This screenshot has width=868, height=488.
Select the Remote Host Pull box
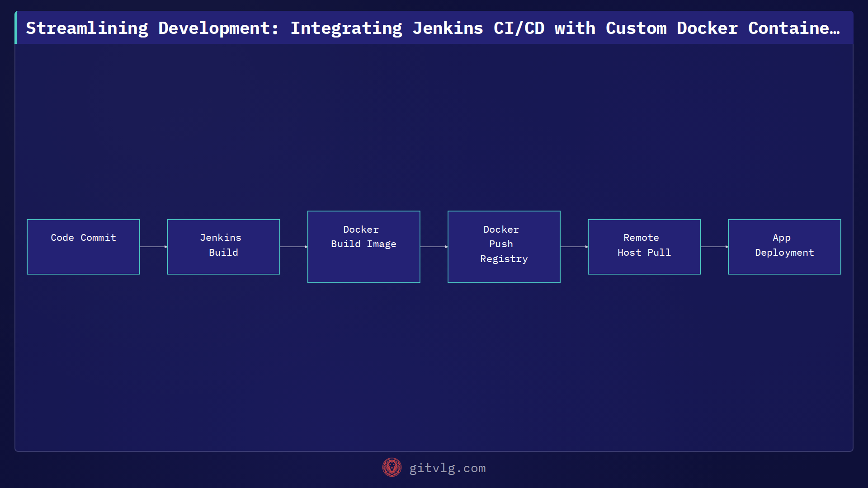pos(644,247)
